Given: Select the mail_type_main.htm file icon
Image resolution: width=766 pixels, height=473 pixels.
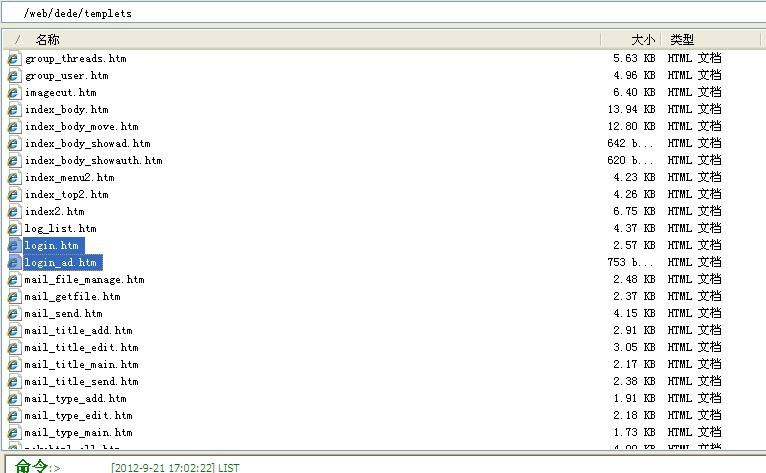Looking at the screenshot, I should pos(14,432).
